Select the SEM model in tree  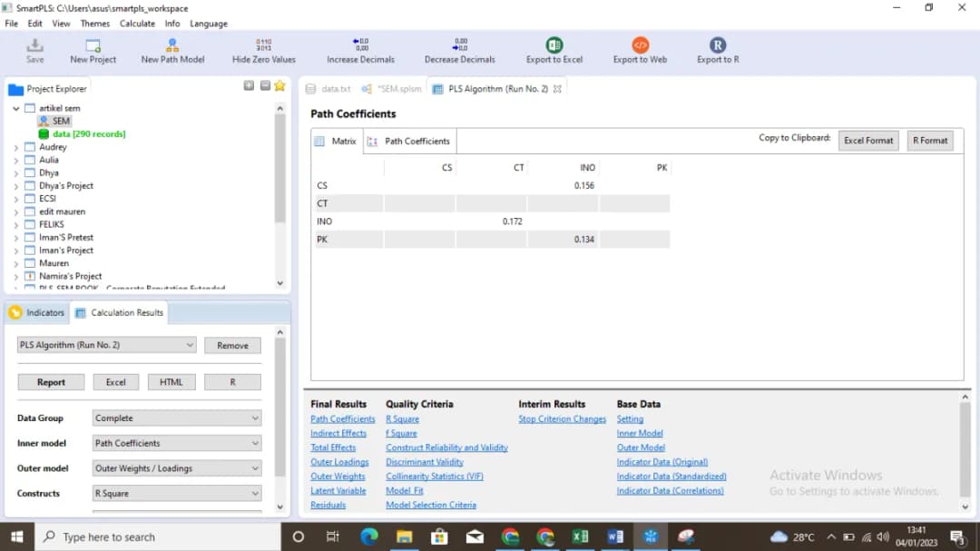pyautogui.click(x=54, y=121)
